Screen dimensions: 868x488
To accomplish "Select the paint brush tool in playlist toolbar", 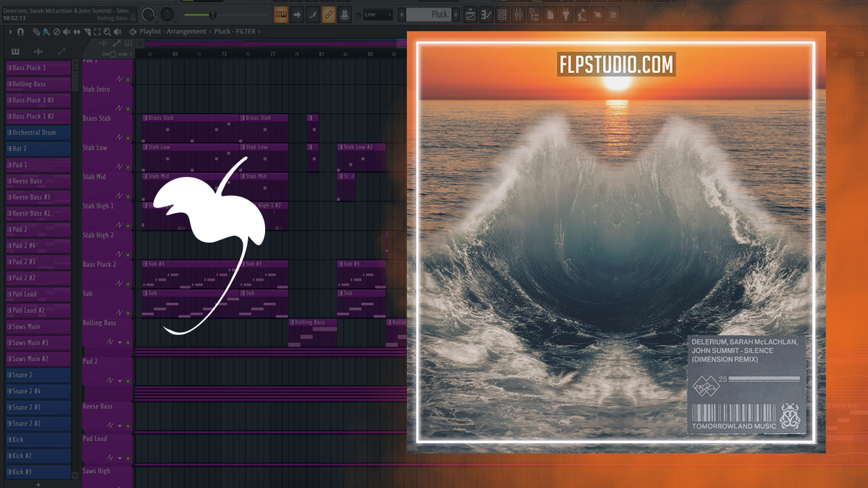I will 45,32.
